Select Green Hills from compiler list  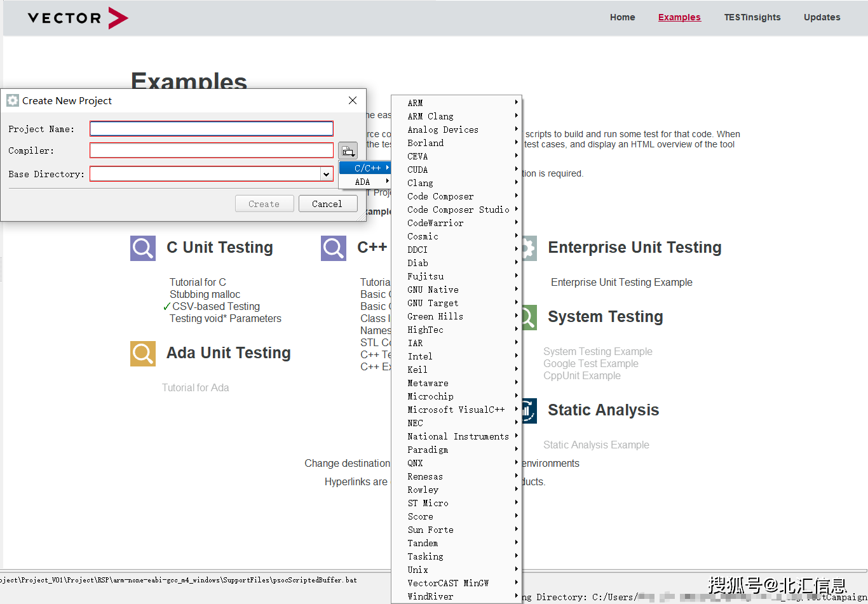point(435,316)
